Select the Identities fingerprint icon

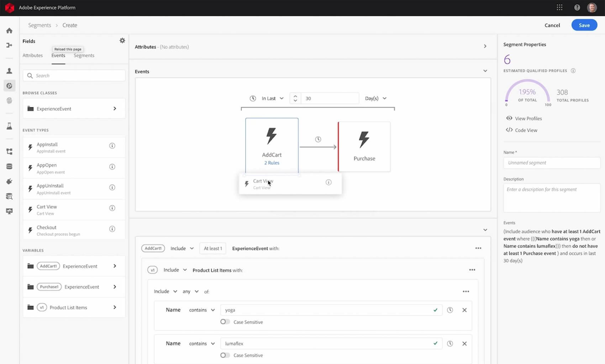point(9,101)
